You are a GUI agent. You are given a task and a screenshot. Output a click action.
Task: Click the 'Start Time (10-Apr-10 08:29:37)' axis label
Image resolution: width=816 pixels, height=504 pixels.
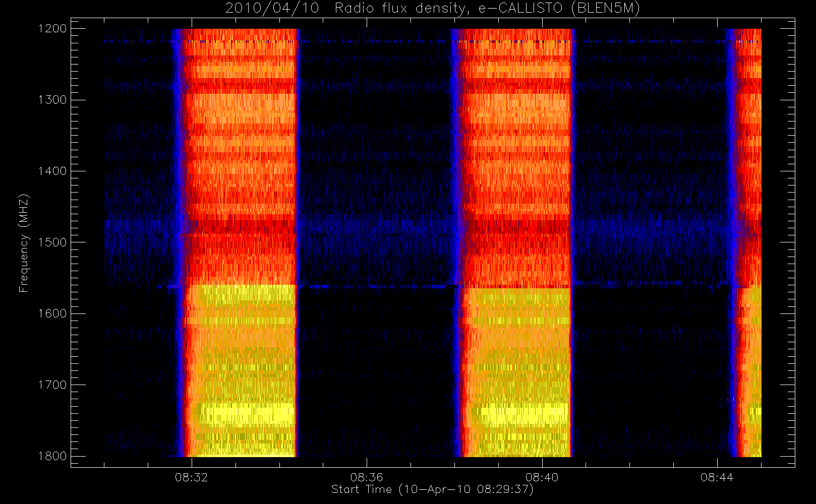coord(433,489)
